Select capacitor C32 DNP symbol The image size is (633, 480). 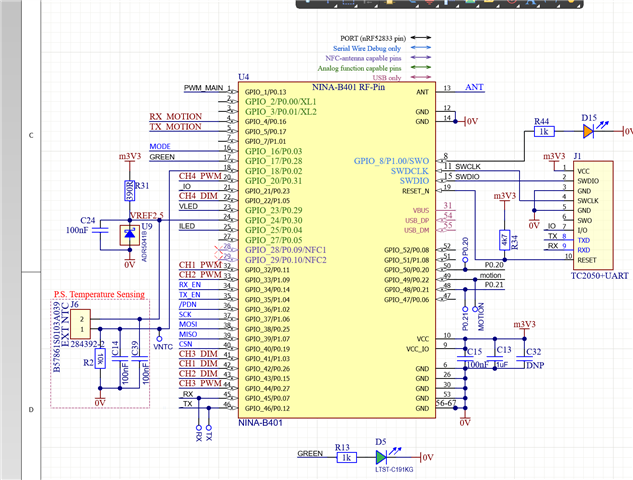click(x=524, y=358)
